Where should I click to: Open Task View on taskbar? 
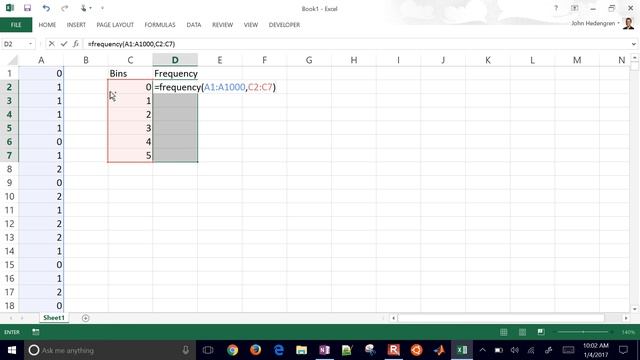point(208,350)
